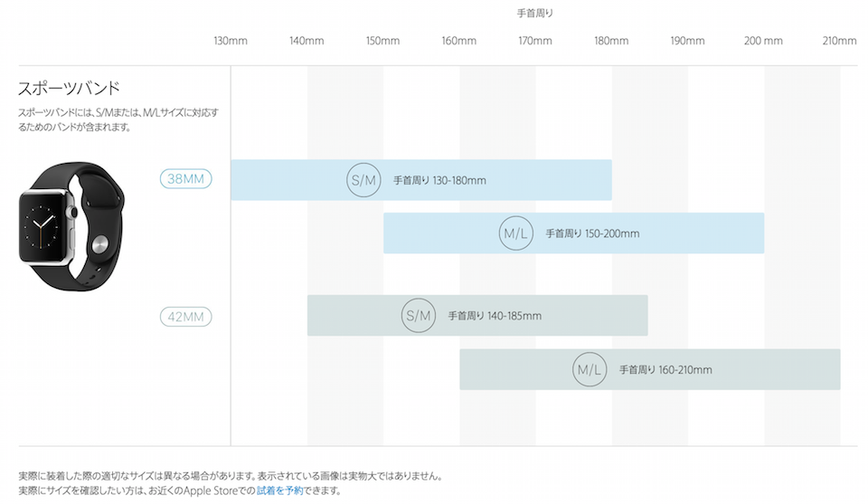Click the S/M circle icon in the 38MM bar
The width and height of the screenshot is (868, 504).
[363, 180]
